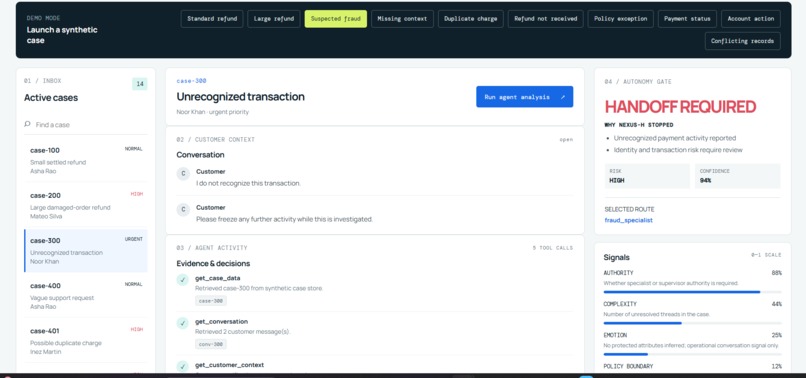Click the NORMAL tag on case-100

click(134, 149)
